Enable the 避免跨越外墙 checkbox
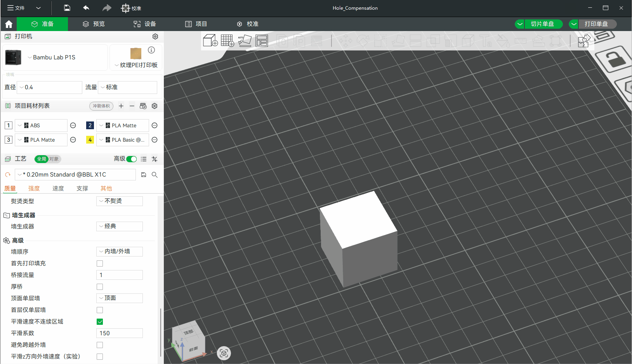Image resolution: width=632 pixels, height=364 pixels. pyautogui.click(x=100, y=345)
